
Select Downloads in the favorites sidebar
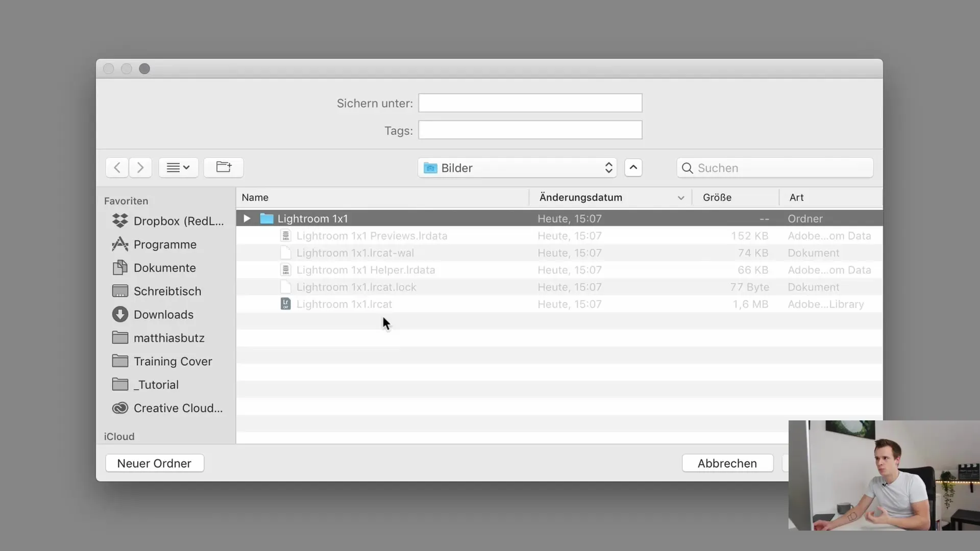163,314
